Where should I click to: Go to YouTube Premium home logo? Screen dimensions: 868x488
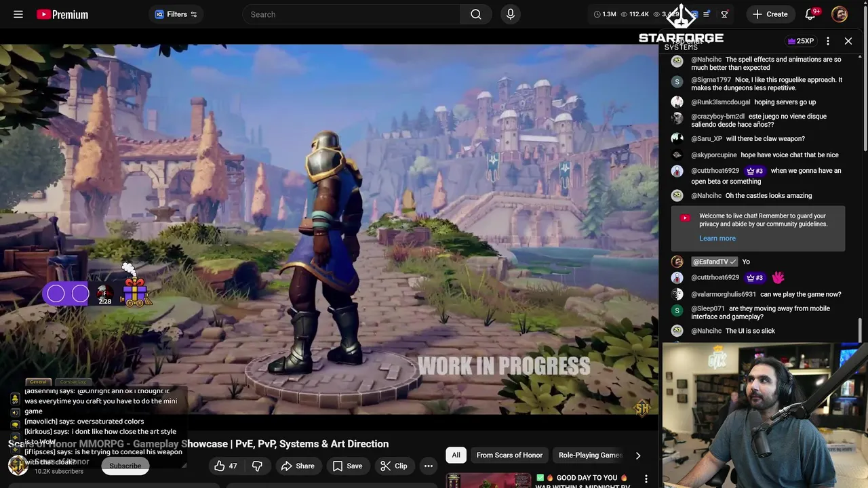point(62,14)
